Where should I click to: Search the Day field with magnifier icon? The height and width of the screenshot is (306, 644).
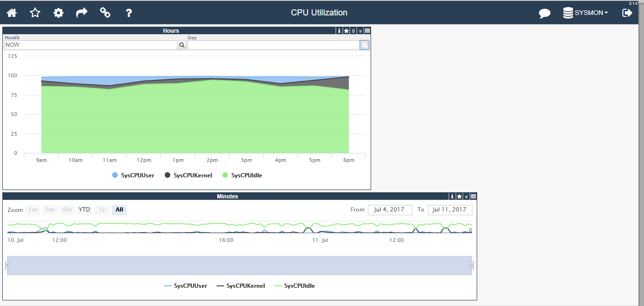point(365,45)
